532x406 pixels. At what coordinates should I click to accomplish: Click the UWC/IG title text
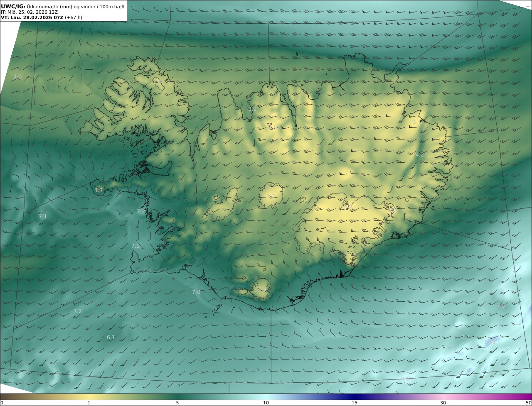(13, 6)
